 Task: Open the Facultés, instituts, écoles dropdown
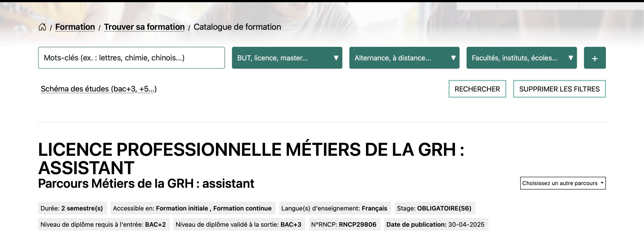click(522, 58)
